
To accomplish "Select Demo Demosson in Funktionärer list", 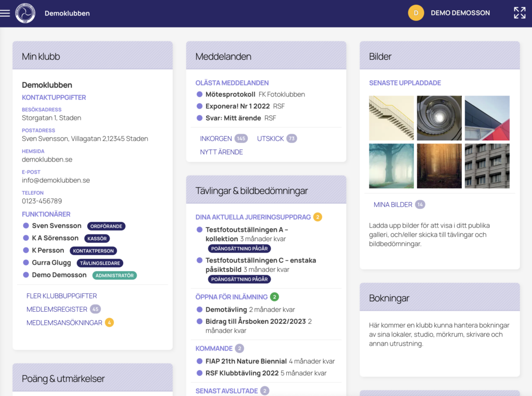I will [x=59, y=275].
